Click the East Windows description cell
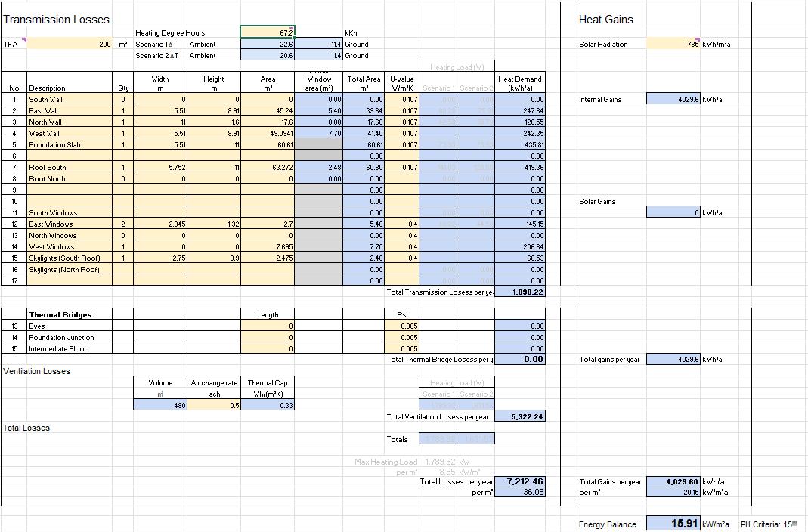The image size is (808, 532). click(70, 224)
